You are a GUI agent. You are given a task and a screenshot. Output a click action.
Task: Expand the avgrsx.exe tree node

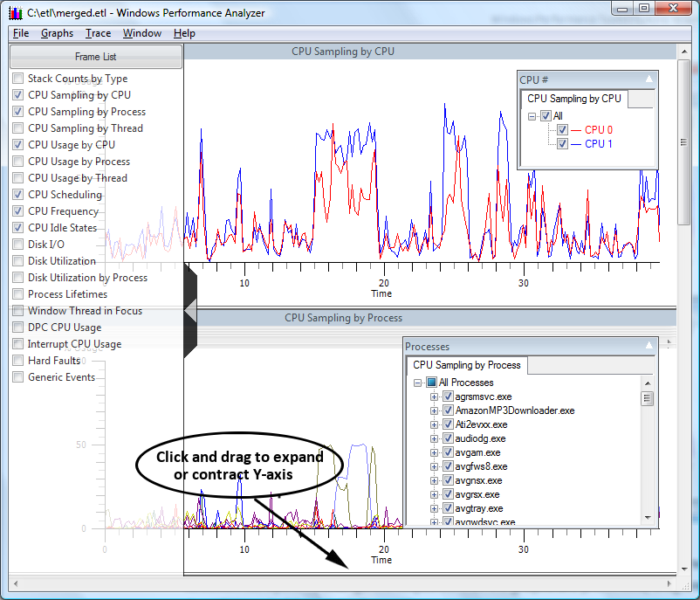[434, 494]
